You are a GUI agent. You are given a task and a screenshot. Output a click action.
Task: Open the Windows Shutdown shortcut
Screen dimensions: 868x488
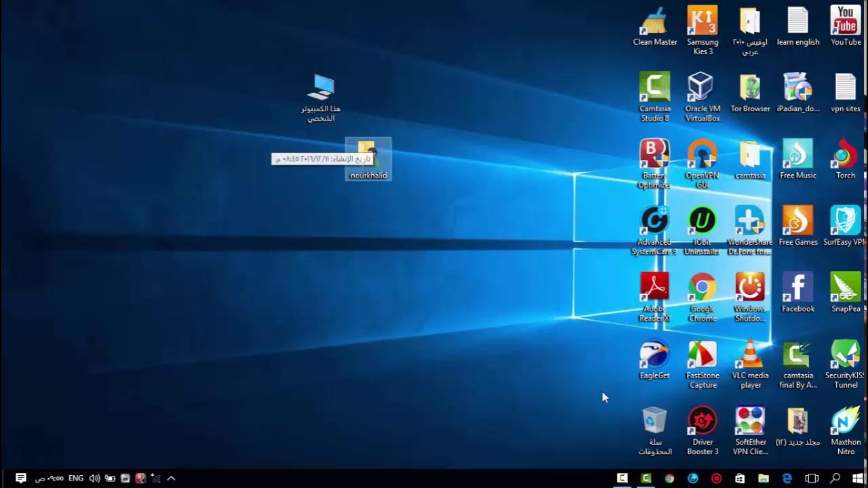[x=750, y=297]
